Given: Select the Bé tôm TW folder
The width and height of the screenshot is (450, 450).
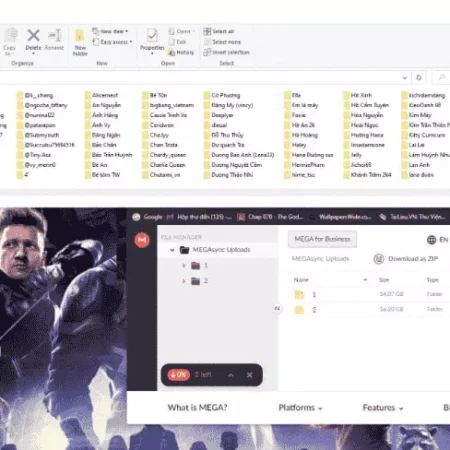Looking at the screenshot, I should (x=102, y=175).
